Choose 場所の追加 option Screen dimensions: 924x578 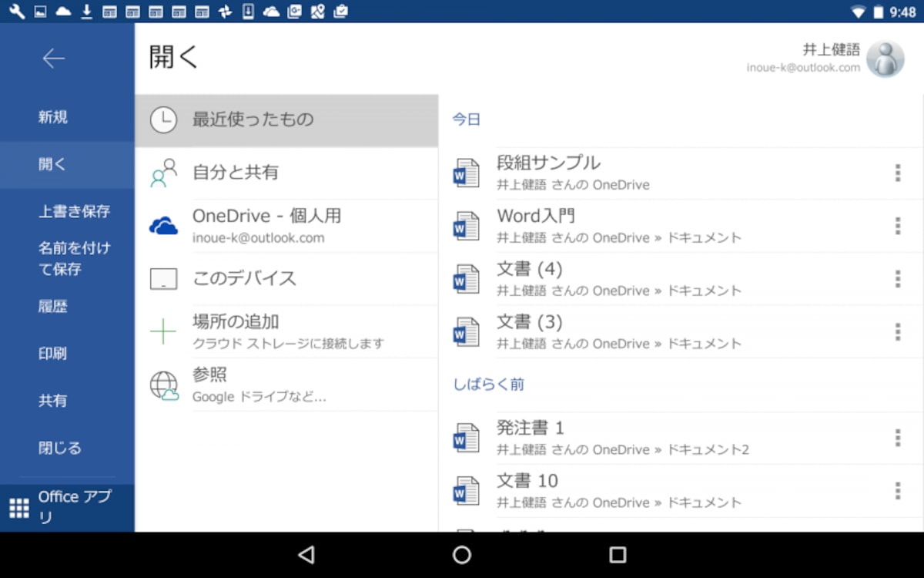tap(286, 331)
